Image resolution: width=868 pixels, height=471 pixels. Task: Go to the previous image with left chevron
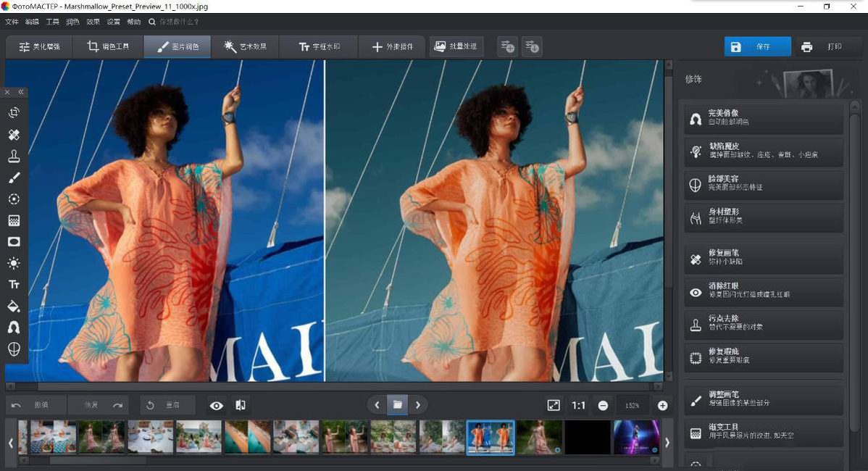click(377, 405)
